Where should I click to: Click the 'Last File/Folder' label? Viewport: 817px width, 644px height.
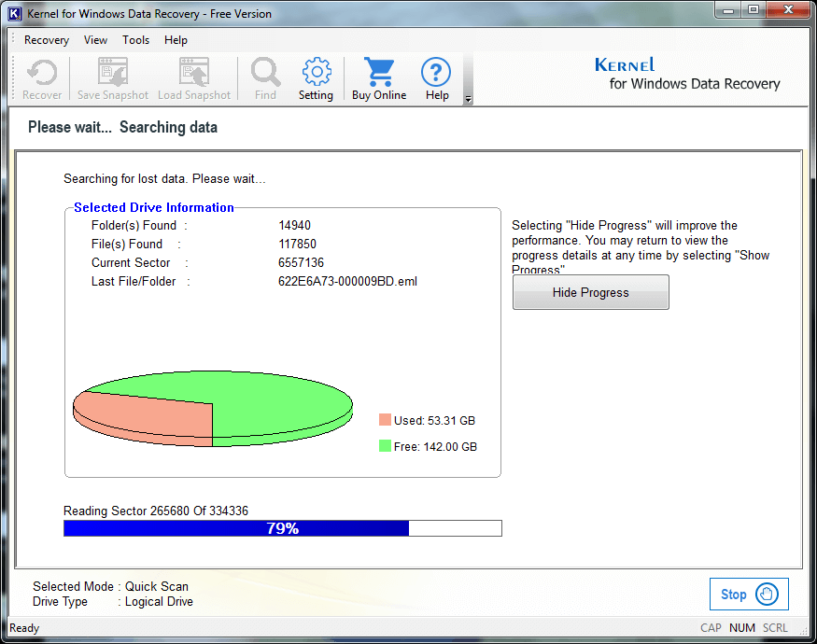[x=134, y=281]
